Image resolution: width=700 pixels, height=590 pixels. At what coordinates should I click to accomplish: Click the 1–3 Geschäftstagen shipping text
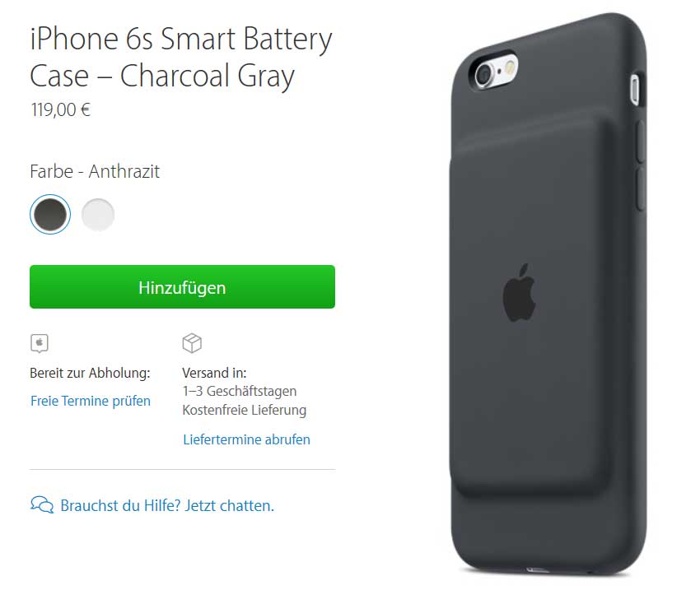pyautogui.click(x=240, y=391)
